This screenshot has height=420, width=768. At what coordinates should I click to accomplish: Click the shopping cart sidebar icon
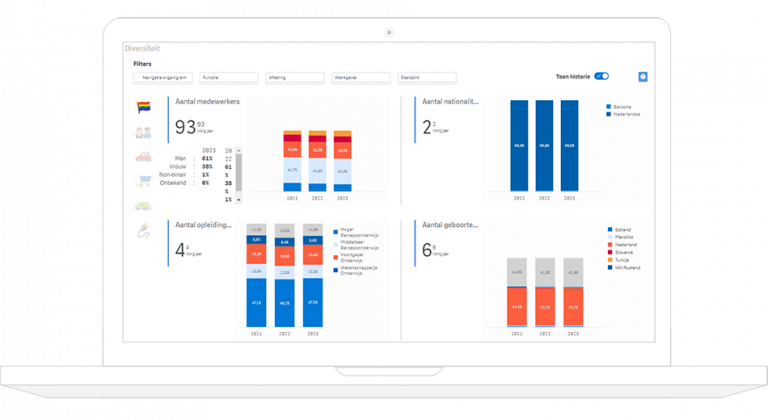pos(142,181)
